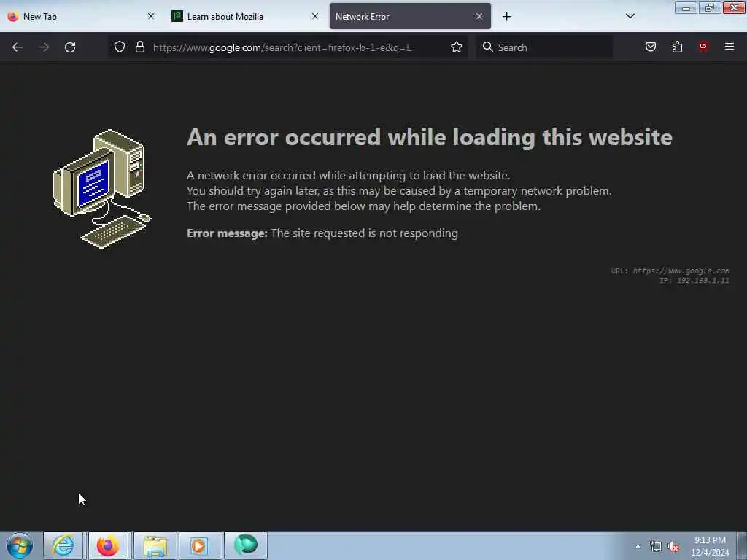
Task: Click the Show desktop strip
Action: pyautogui.click(x=742, y=545)
